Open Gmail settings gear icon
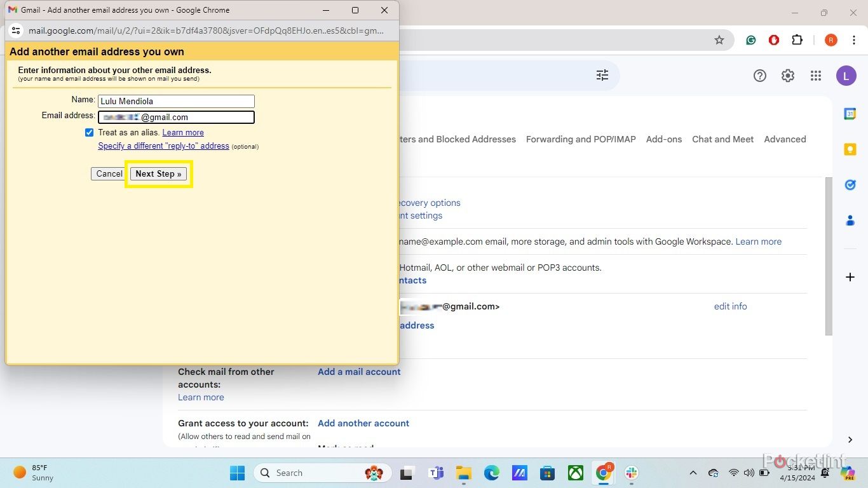Screen dimensions: 868x488 point(788,76)
